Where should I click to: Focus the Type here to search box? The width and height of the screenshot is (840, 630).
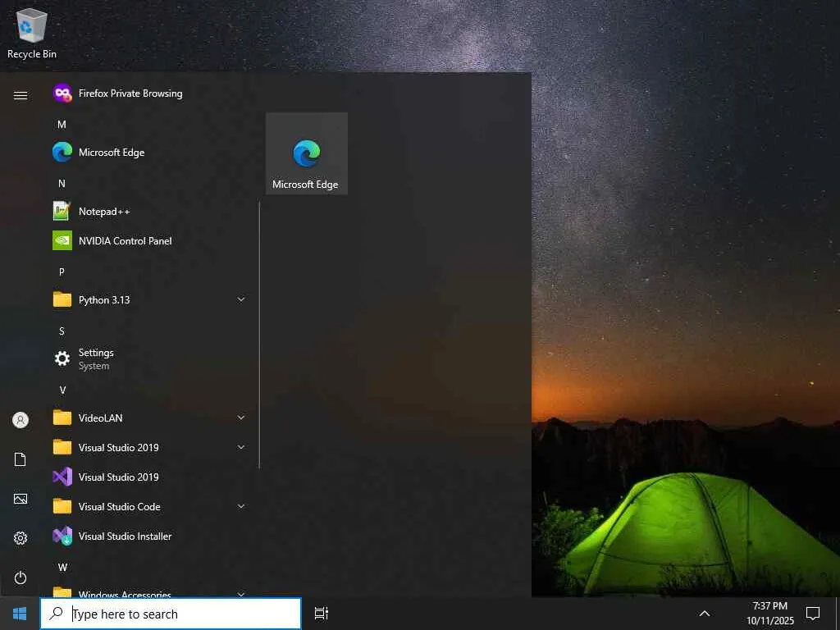coord(171,614)
